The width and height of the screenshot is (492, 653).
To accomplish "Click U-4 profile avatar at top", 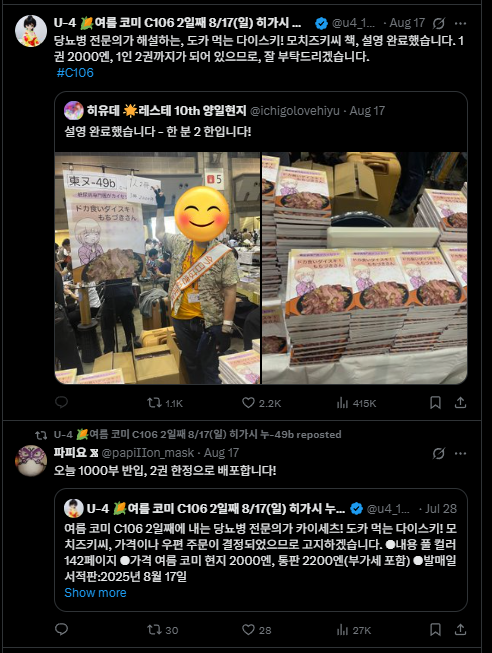I will (31, 31).
